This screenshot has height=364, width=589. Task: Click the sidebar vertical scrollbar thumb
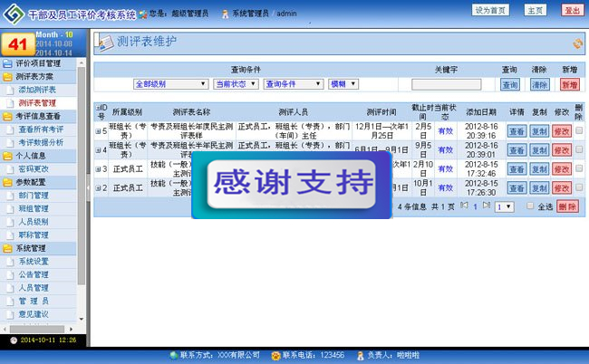[x=82, y=176]
